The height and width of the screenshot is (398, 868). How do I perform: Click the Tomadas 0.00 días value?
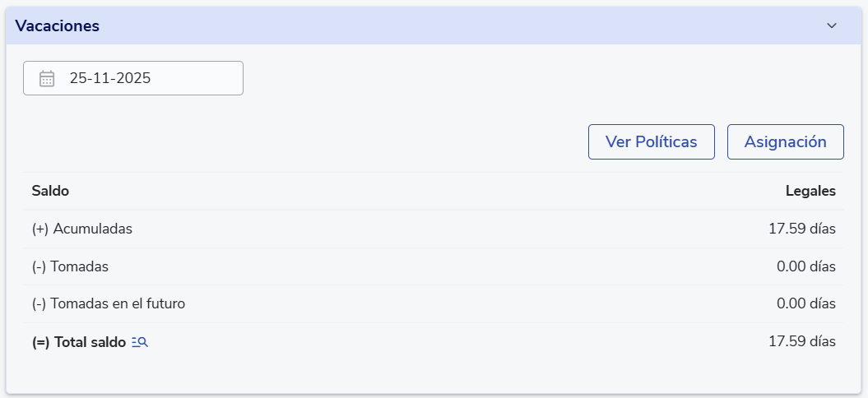805,266
